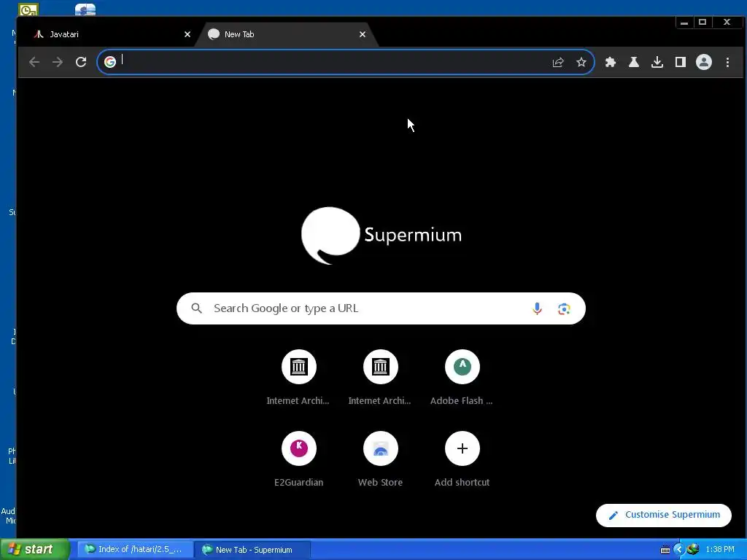
Task: Open the experiments flask icon
Action: pos(634,62)
